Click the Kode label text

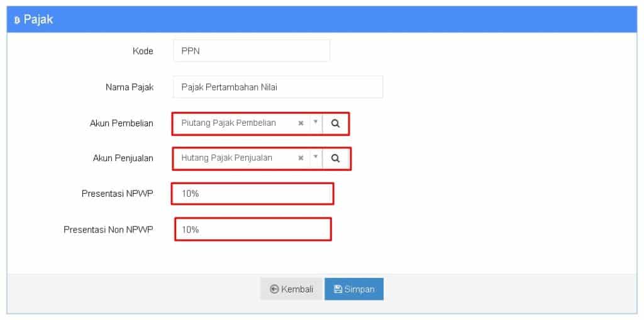[143, 52]
